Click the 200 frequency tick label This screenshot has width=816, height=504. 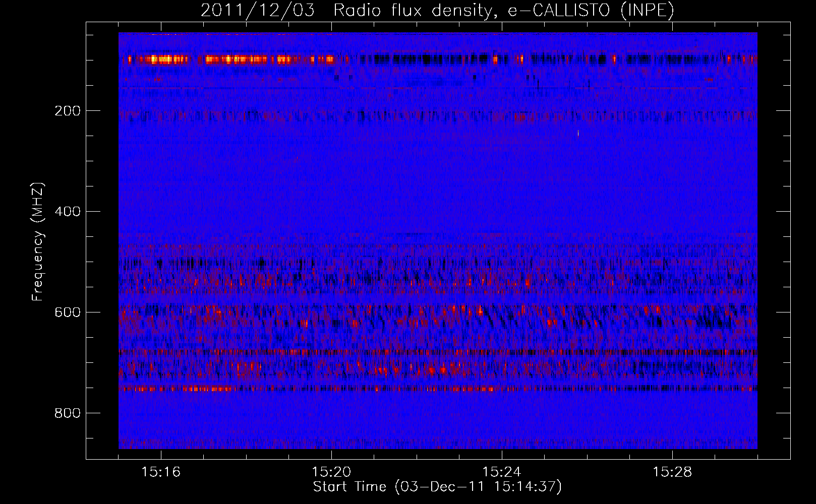click(67, 111)
